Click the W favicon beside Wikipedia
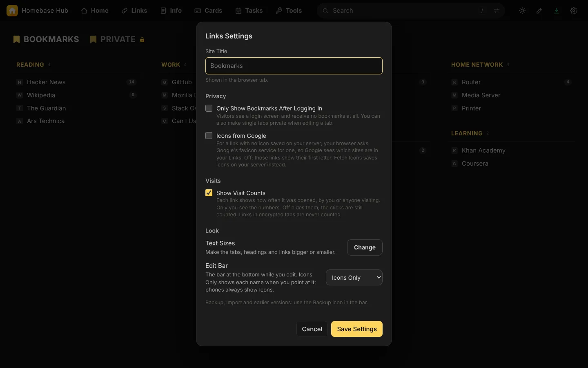Image resolution: width=588 pixels, height=368 pixels. pos(20,95)
